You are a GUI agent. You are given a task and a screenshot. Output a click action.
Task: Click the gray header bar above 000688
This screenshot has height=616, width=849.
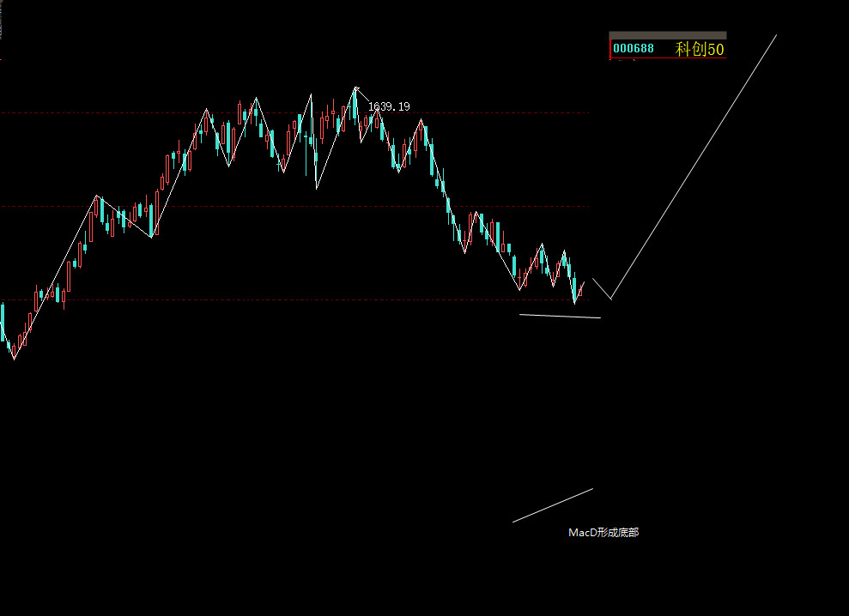pyautogui.click(x=668, y=35)
